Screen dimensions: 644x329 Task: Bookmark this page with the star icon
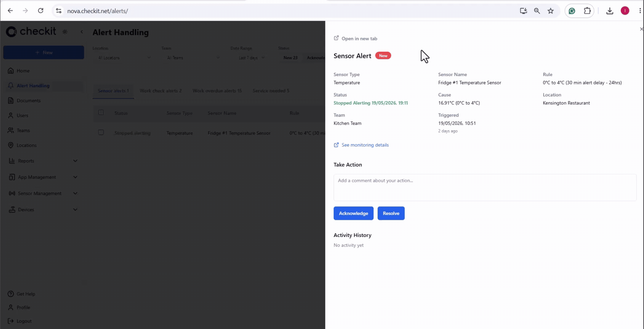coord(551,11)
